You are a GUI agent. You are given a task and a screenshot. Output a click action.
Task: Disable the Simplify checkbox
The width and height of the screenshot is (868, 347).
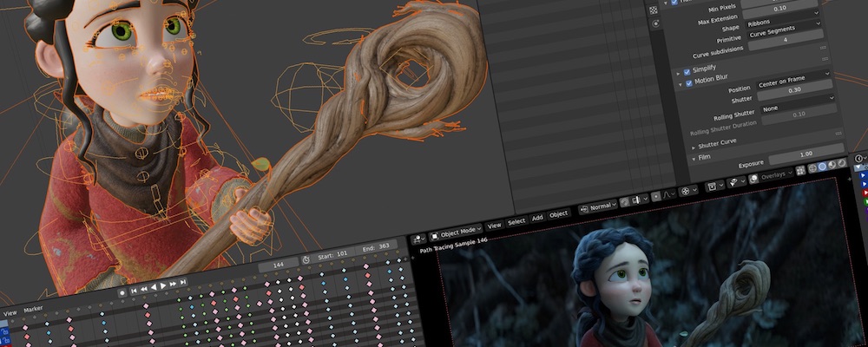[687, 70]
